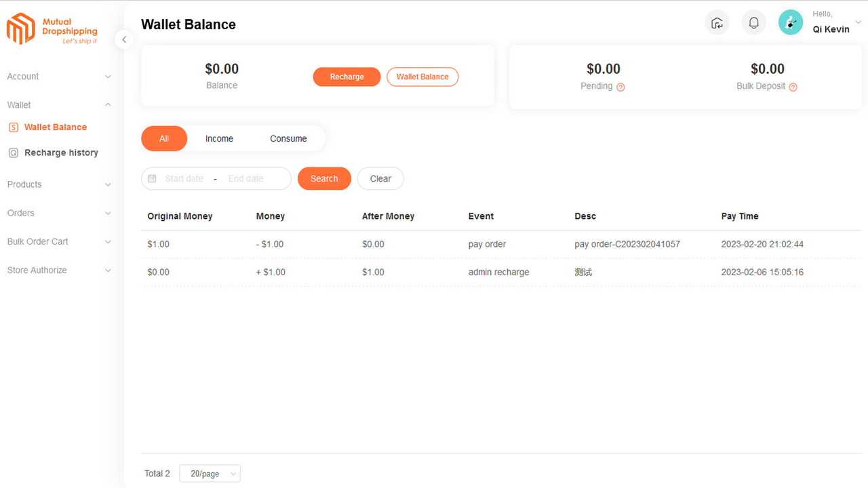Select the Wallet Balance dollar icon in sidebar
The height and width of the screenshot is (488, 868).
click(x=14, y=127)
